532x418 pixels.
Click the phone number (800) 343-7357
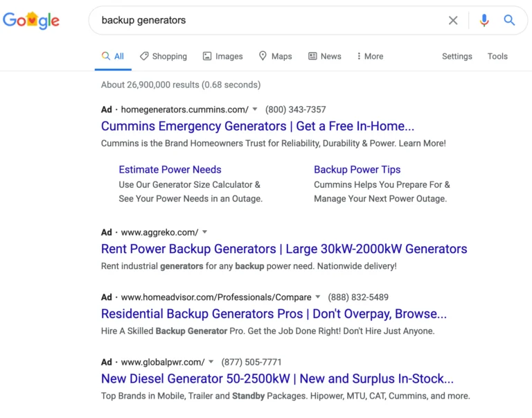pos(296,110)
